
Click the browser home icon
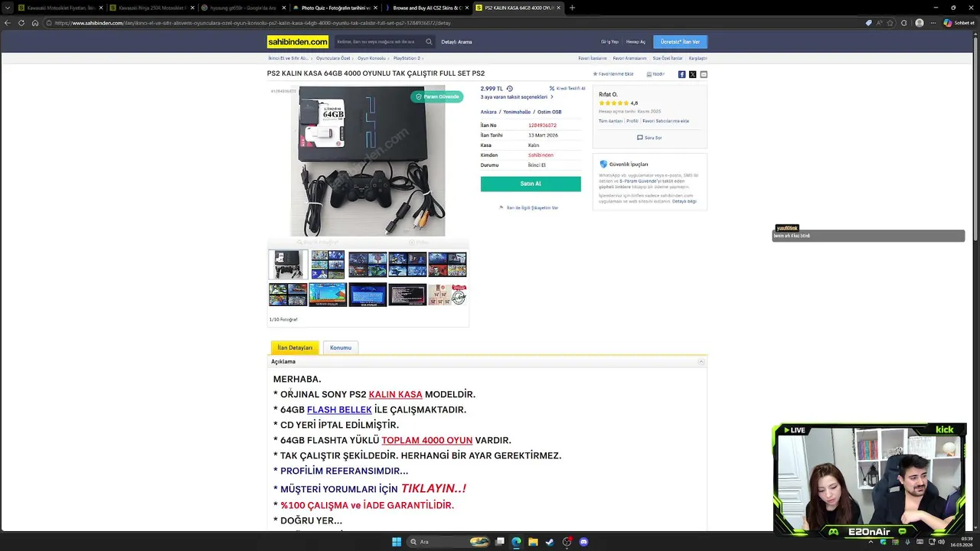click(x=35, y=23)
